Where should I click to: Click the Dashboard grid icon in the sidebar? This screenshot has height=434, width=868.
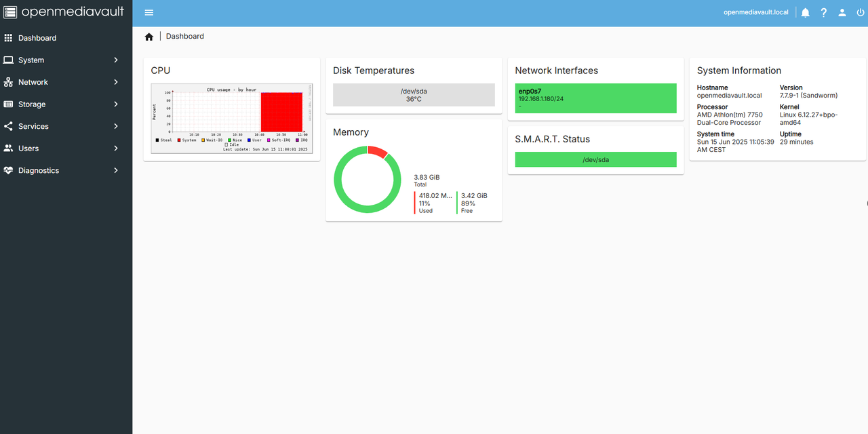click(8, 38)
